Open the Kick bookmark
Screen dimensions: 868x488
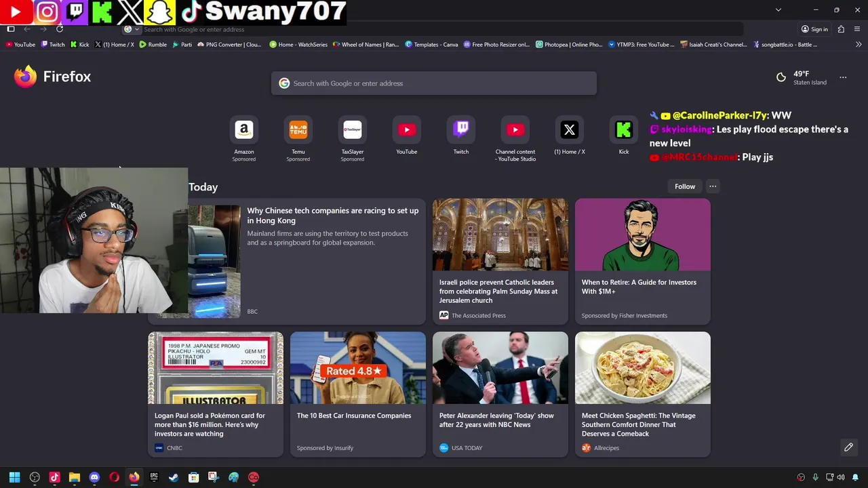[79, 45]
